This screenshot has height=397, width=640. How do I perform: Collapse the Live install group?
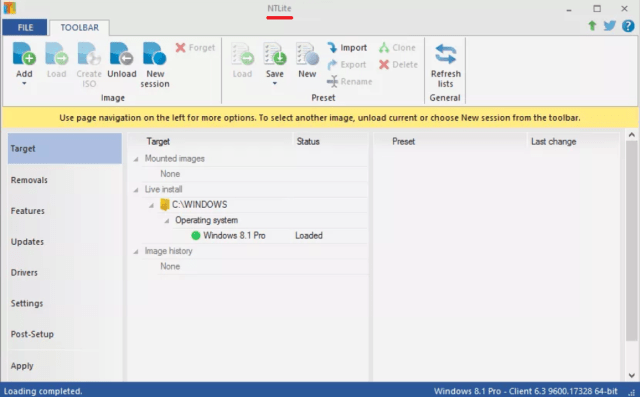pos(136,190)
